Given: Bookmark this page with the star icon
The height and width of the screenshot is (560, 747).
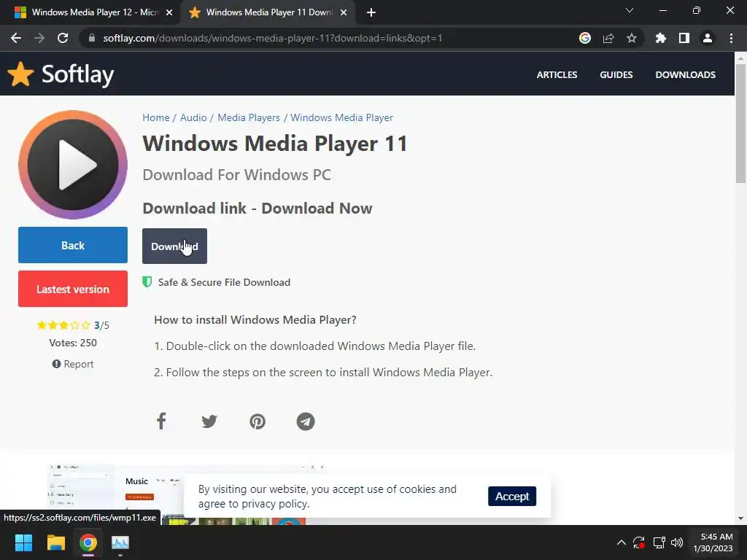Looking at the screenshot, I should (632, 38).
